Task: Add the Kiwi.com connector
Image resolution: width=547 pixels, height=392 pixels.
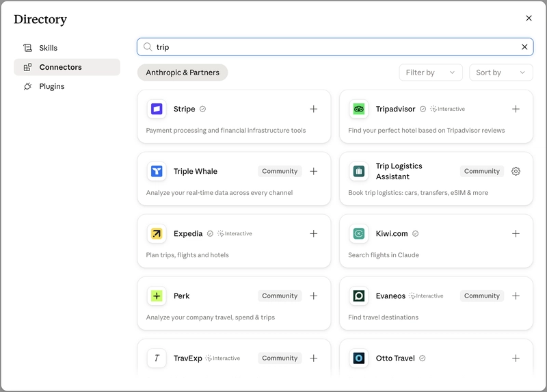Action: pos(516,233)
